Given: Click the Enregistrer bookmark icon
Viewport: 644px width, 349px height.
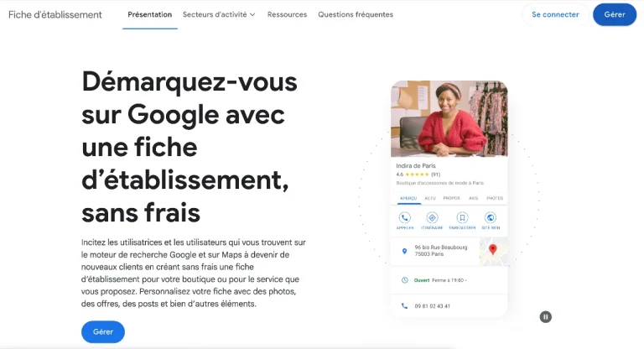Looking at the screenshot, I should coord(461,218).
